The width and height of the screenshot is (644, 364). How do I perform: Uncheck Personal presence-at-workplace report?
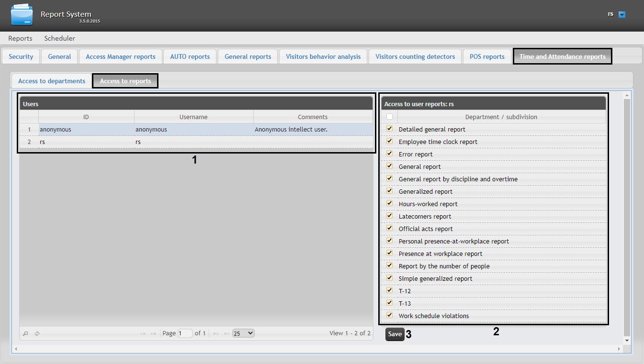tap(389, 241)
